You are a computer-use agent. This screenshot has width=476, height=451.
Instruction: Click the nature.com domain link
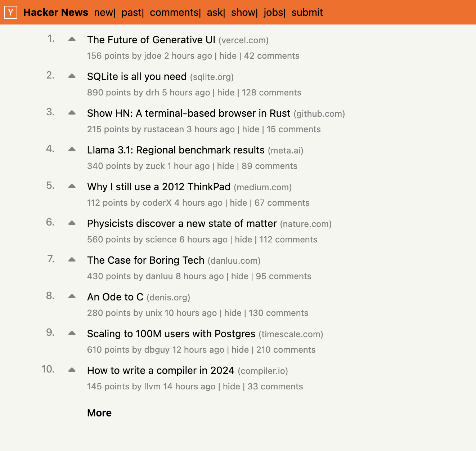pyautogui.click(x=306, y=224)
